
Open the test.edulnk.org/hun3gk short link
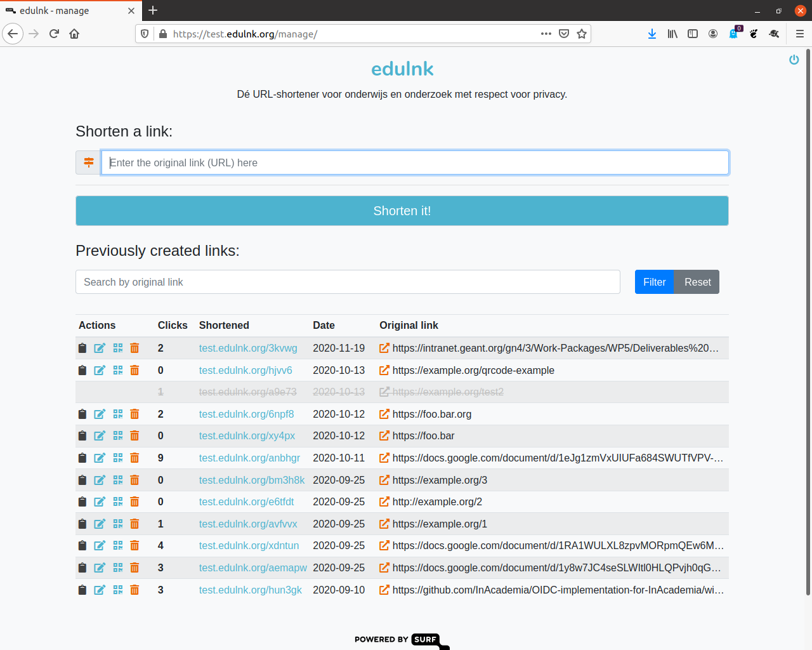pyautogui.click(x=251, y=590)
